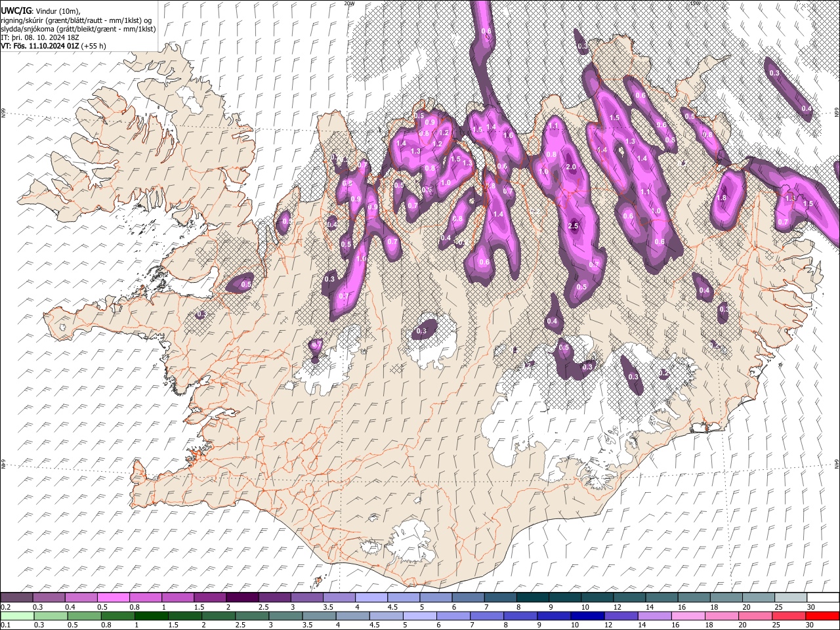This screenshot has height=630, width=840.
Task: Click the header line starting with "slydda/snjókoma"
Action: click(78, 29)
